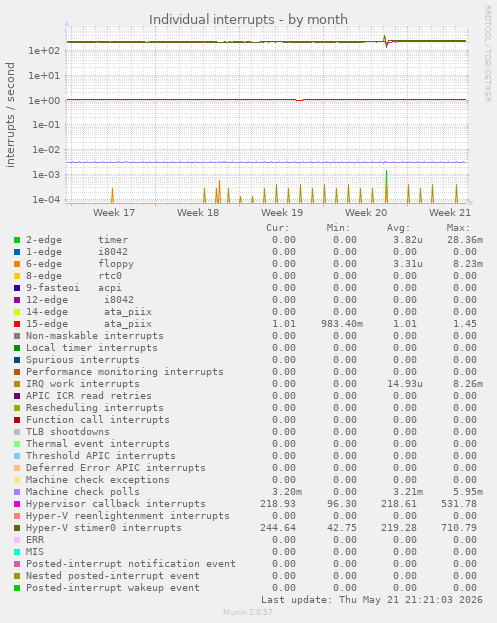Viewport: 497px width, 623px height.
Task: Click the Munin 2.0.57 footer text
Action: point(248,612)
